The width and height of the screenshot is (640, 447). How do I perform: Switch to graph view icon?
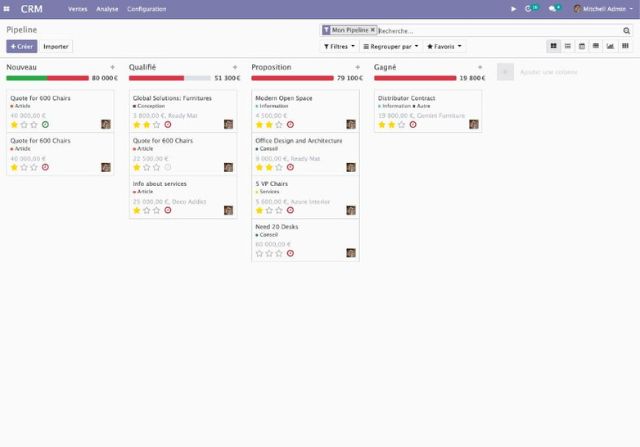point(610,46)
